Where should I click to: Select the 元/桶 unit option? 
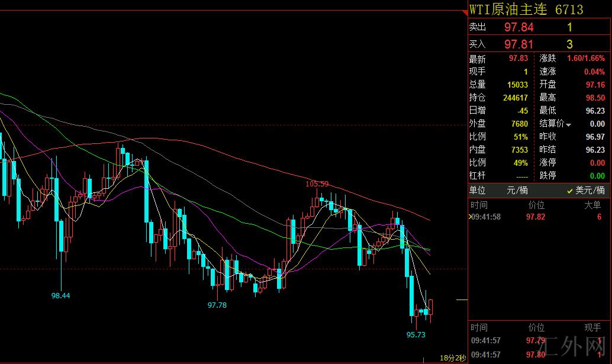tap(517, 191)
